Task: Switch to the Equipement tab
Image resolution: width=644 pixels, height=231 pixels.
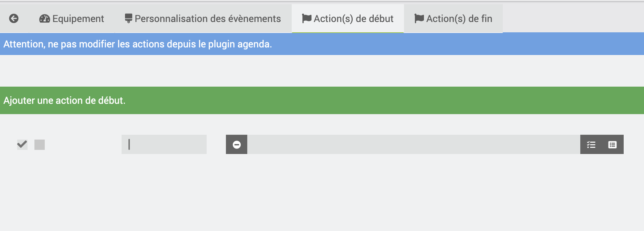Action: click(x=78, y=19)
